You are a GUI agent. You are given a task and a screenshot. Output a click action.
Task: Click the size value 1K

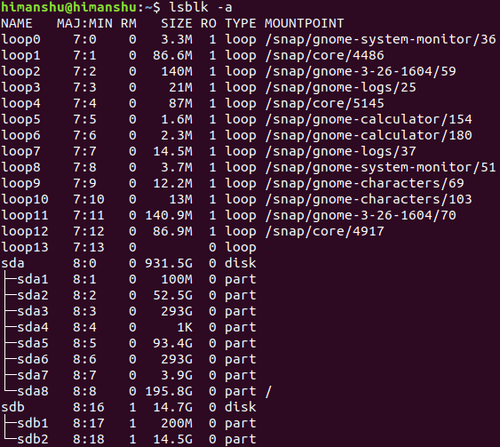point(185,327)
